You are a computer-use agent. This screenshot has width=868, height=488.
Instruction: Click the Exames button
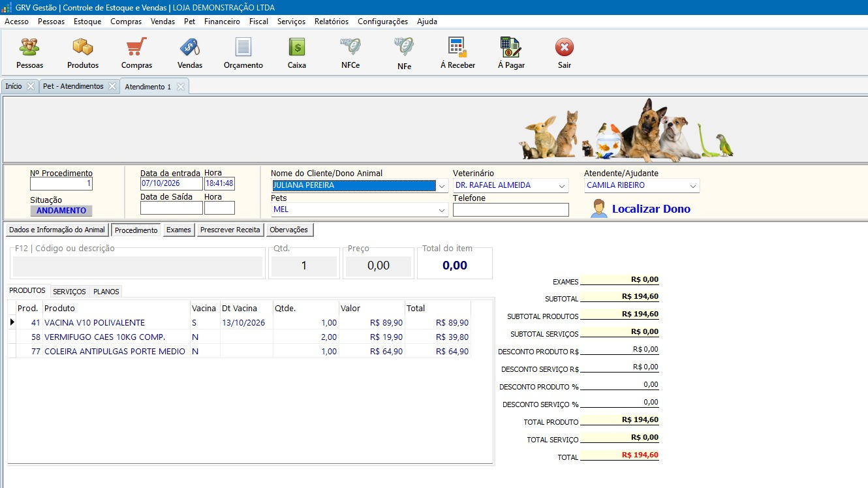pyautogui.click(x=178, y=230)
